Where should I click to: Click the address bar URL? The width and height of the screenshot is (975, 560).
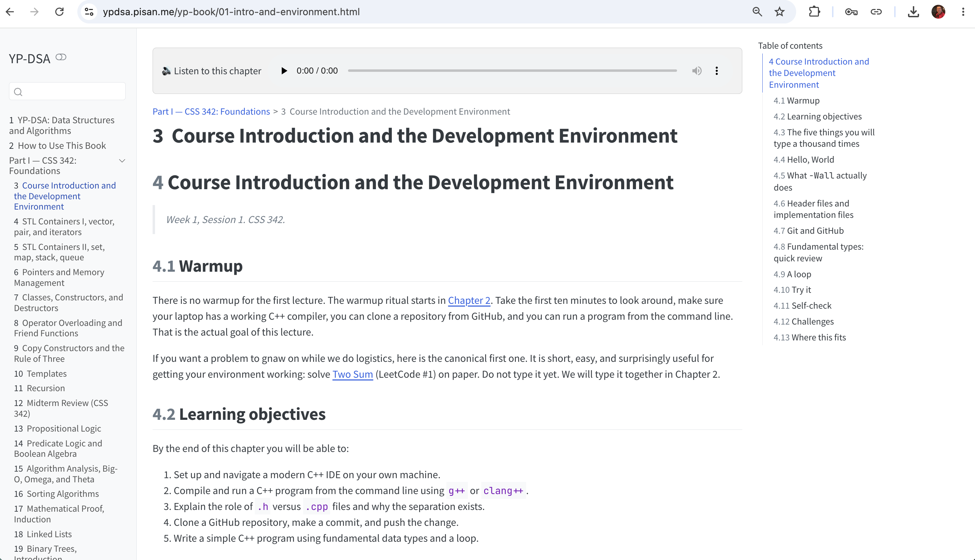coord(231,11)
